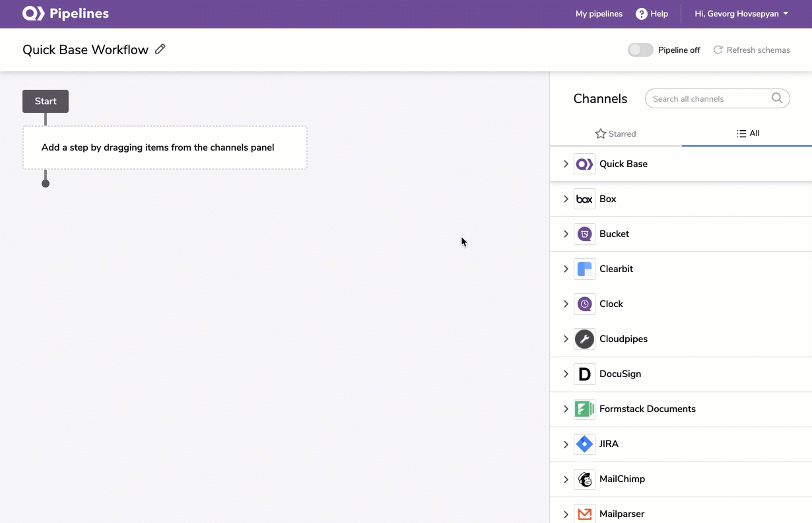
Task: Select the Clock channel name
Action: (611, 304)
